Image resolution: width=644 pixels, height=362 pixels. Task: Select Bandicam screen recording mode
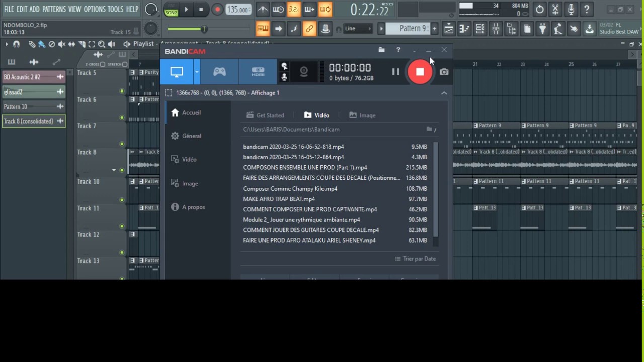[x=177, y=72]
